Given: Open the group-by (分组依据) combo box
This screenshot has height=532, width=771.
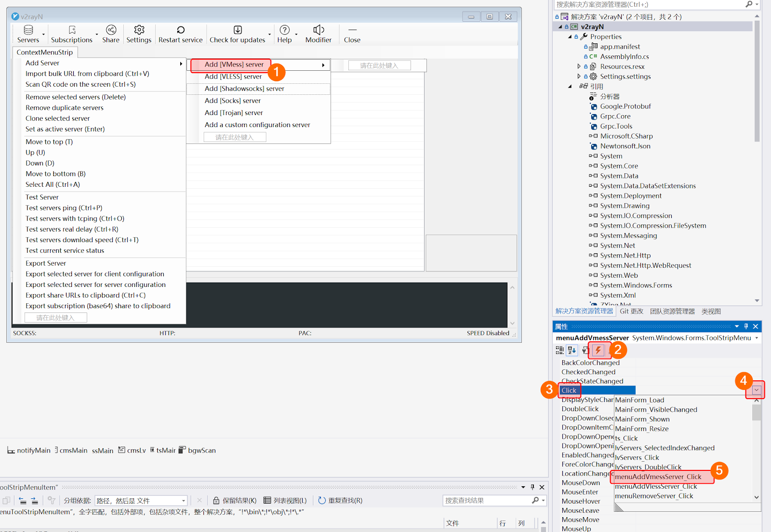Looking at the screenshot, I should (141, 501).
